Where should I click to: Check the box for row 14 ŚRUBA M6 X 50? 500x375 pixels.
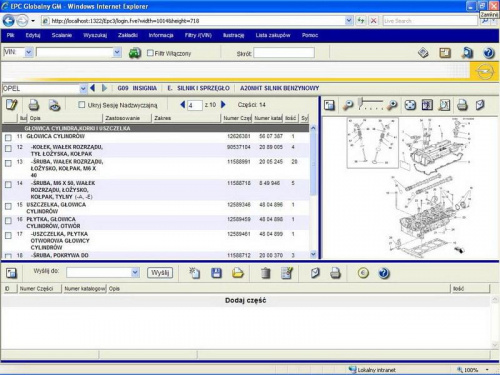[x=8, y=184]
